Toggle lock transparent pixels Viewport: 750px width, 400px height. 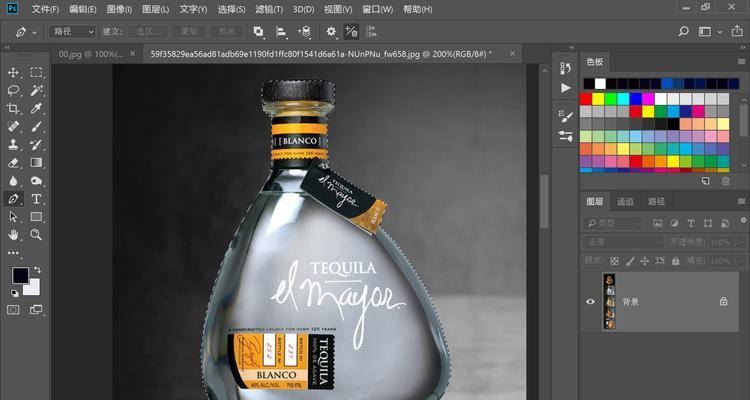pos(615,261)
